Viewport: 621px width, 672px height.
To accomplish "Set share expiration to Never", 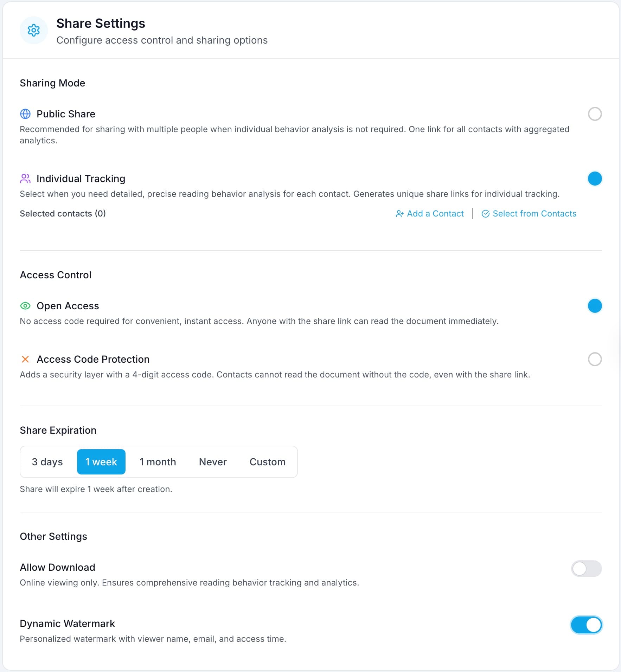I will pos(213,461).
